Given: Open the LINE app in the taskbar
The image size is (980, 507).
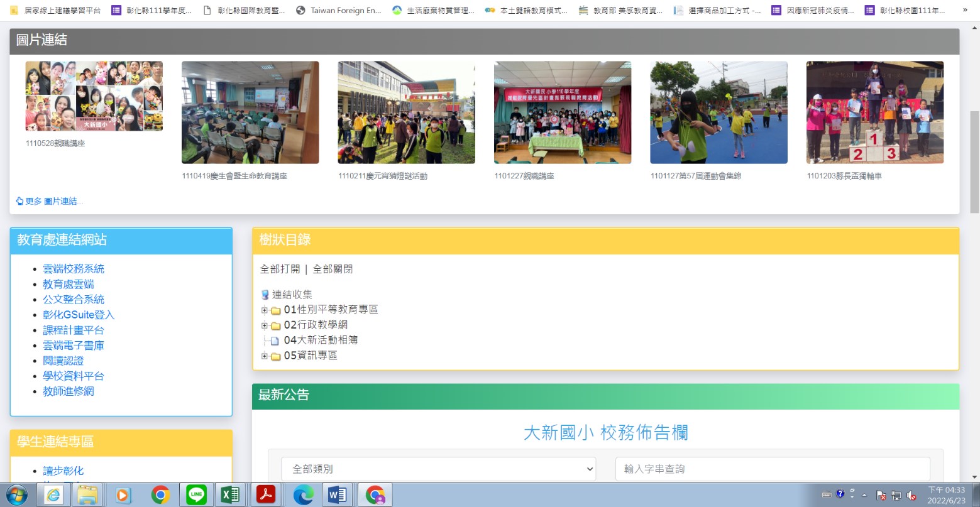Looking at the screenshot, I should click(x=197, y=495).
